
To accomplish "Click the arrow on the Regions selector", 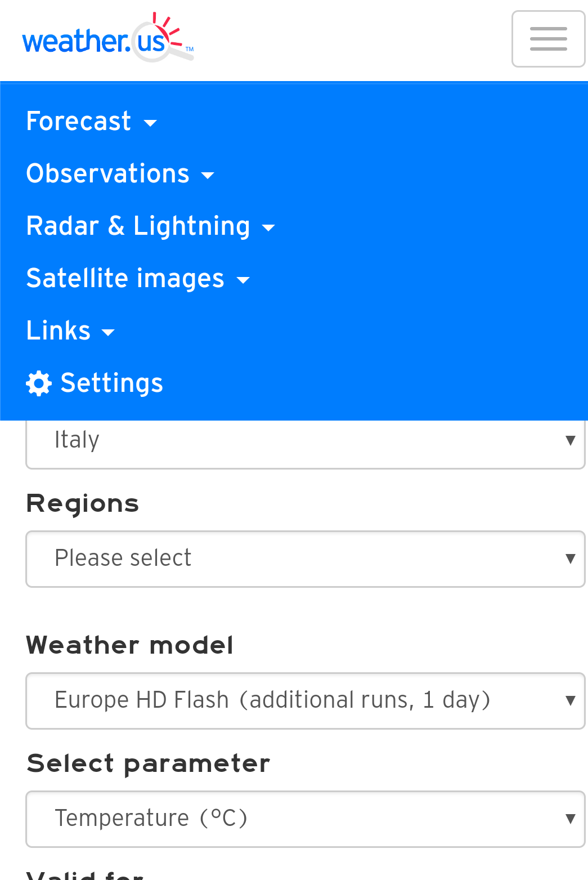I will [570, 559].
